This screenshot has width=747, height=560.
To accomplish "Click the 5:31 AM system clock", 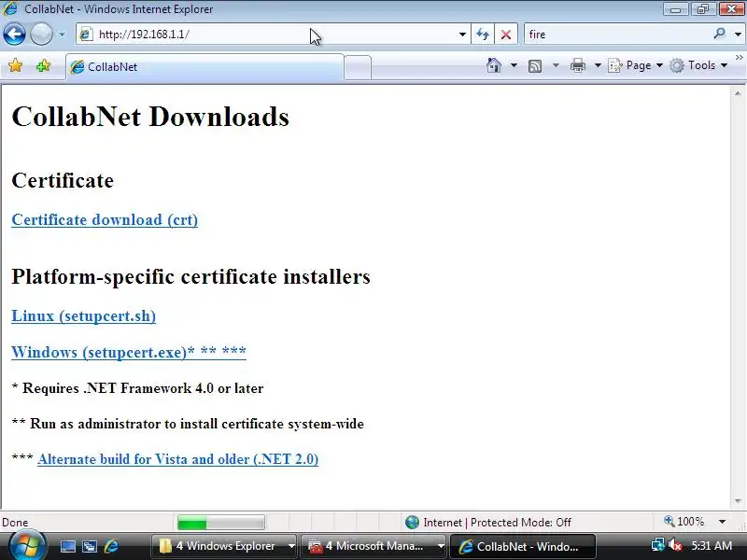I will 712,546.
